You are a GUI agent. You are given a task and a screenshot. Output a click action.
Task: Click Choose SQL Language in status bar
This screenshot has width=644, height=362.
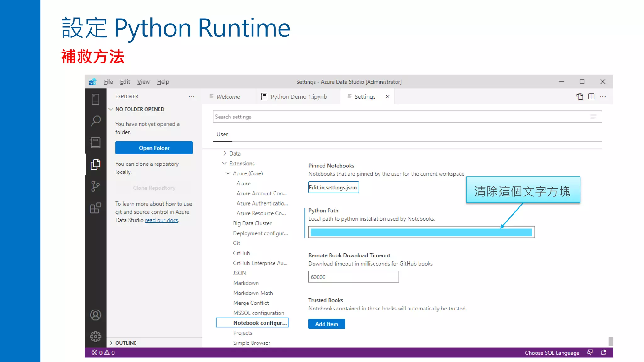552,353
